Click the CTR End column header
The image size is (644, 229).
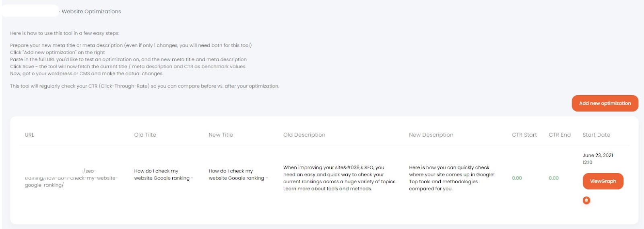pos(559,135)
